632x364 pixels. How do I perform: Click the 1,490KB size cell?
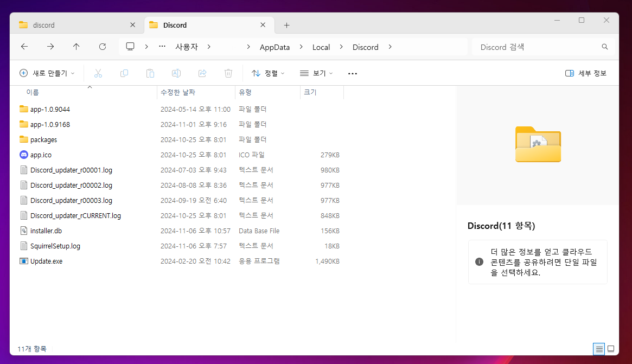[x=327, y=261]
